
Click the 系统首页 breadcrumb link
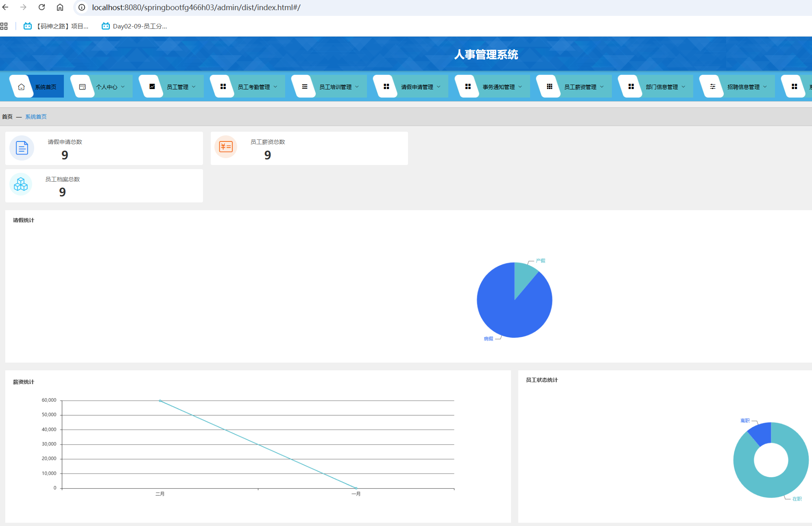click(x=36, y=117)
